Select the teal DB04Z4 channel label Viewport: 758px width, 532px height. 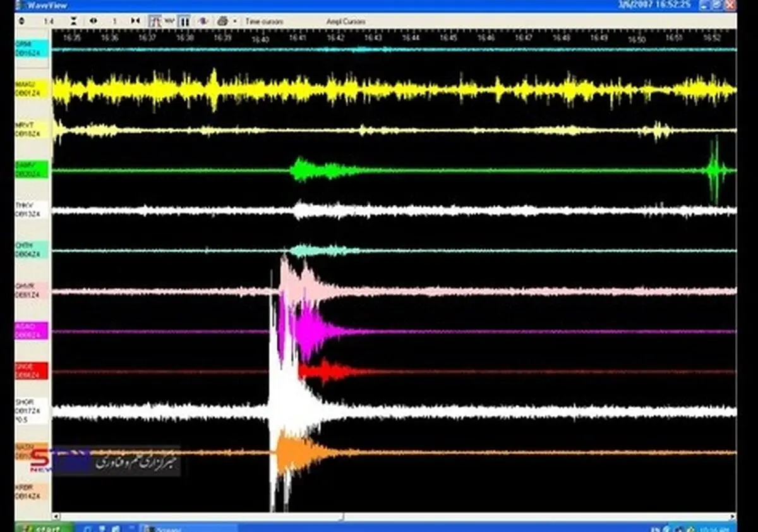(32, 250)
